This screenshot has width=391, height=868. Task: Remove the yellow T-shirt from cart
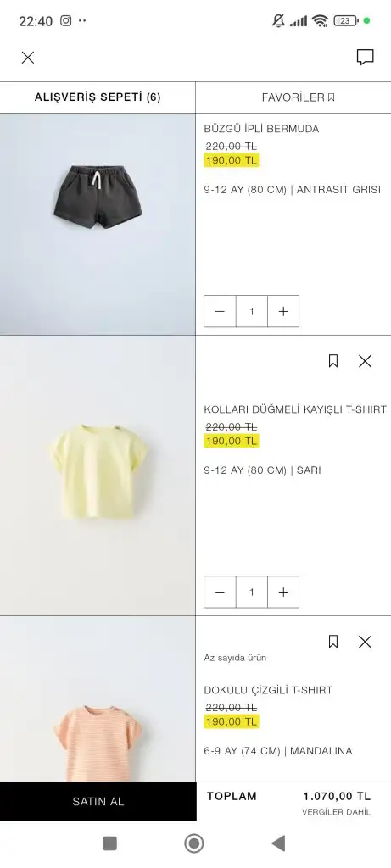pyautogui.click(x=365, y=361)
